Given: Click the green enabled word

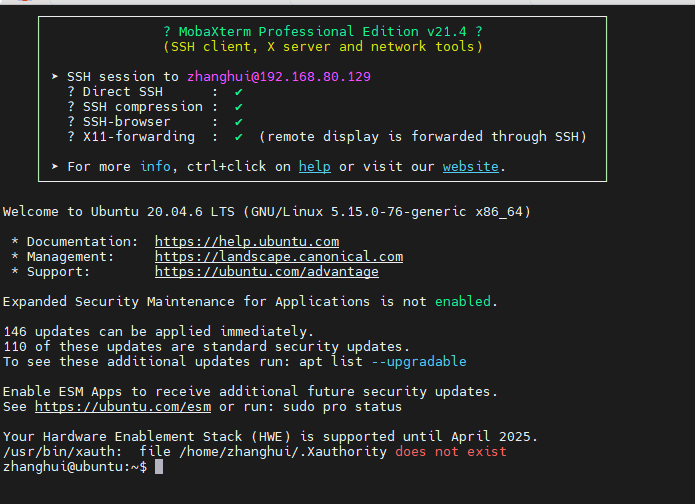Looking at the screenshot, I should click(463, 302).
